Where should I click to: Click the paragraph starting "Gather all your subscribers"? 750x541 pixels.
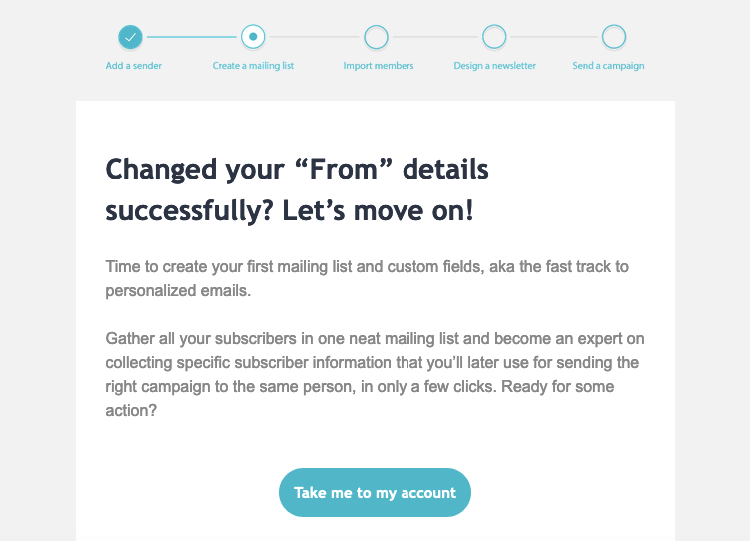(372, 362)
